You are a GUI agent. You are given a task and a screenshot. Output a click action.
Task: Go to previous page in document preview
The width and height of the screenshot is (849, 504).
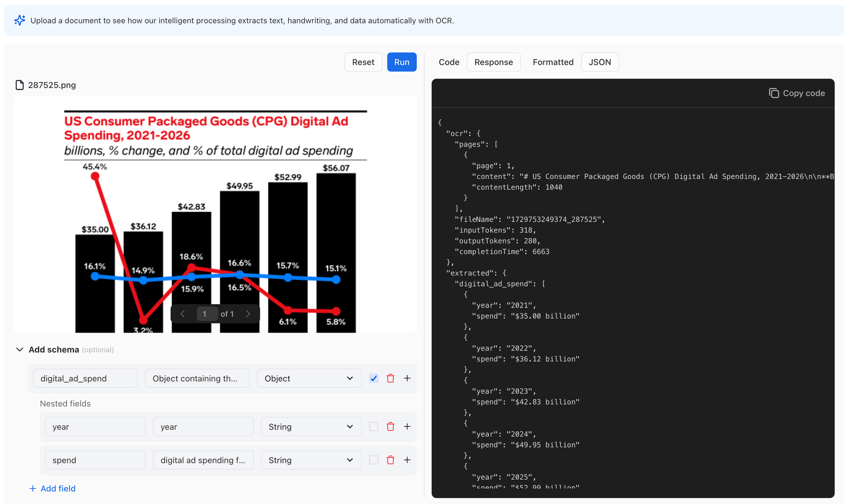[x=183, y=314]
